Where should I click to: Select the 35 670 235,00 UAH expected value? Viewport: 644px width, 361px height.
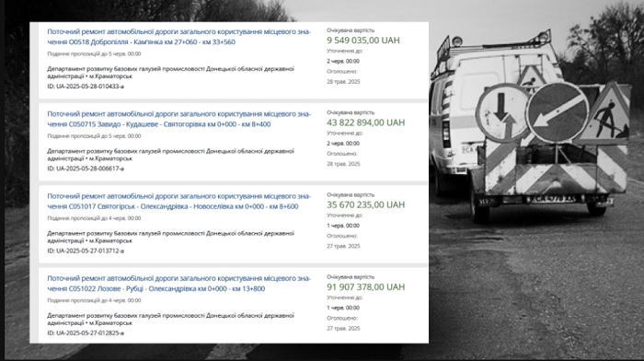[x=365, y=204]
